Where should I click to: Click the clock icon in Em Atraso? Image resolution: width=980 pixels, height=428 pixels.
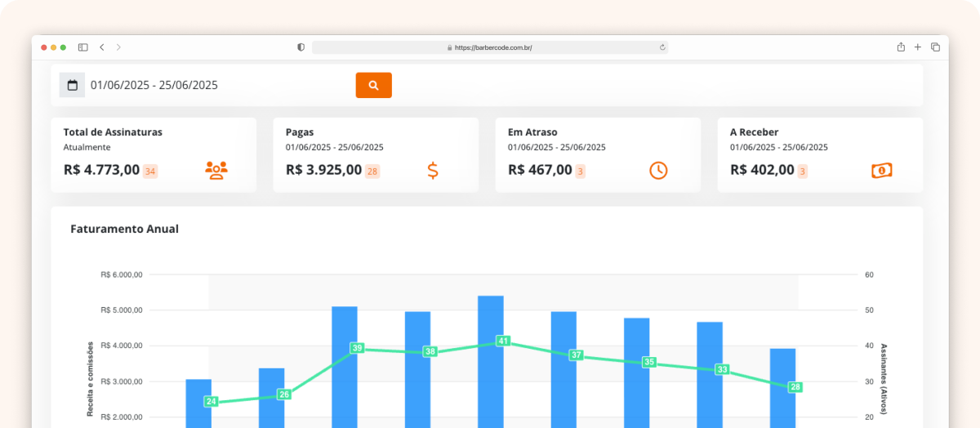tap(658, 170)
